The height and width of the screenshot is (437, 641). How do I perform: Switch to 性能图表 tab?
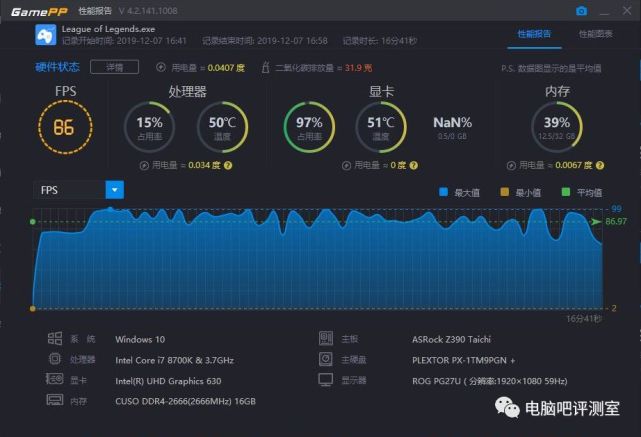(596, 34)
